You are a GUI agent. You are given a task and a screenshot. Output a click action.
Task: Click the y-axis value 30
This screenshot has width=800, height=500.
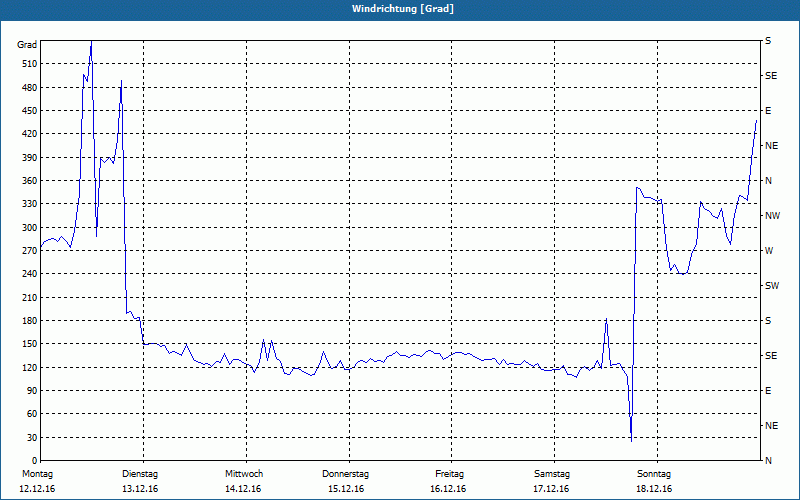tap(32, 437)
